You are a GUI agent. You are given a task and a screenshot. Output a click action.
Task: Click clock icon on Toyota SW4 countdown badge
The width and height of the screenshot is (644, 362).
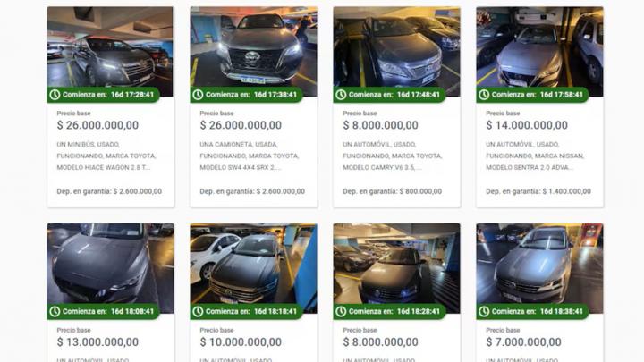click(x=198, y=95)
